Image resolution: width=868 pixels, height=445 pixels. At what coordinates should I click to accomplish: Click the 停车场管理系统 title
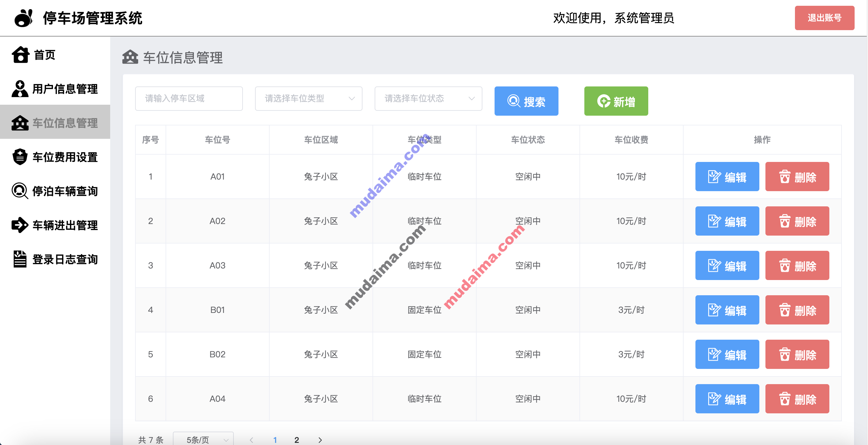tap(93, 18)
